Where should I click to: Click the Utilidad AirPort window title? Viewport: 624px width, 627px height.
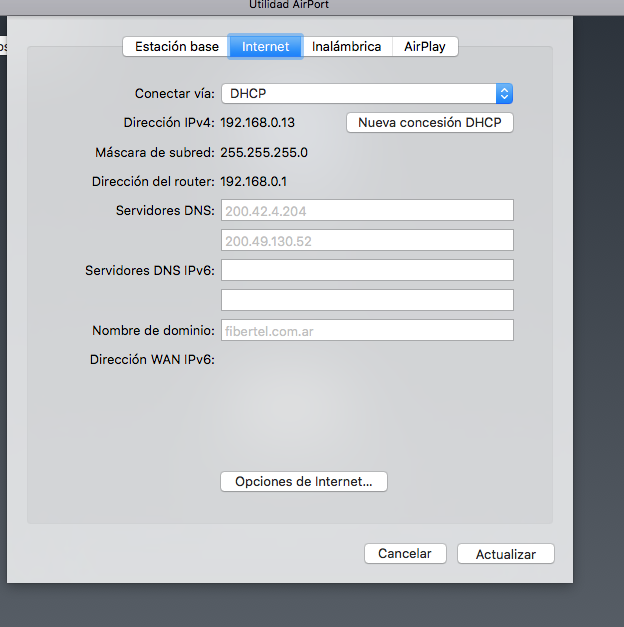pos(289,5)
